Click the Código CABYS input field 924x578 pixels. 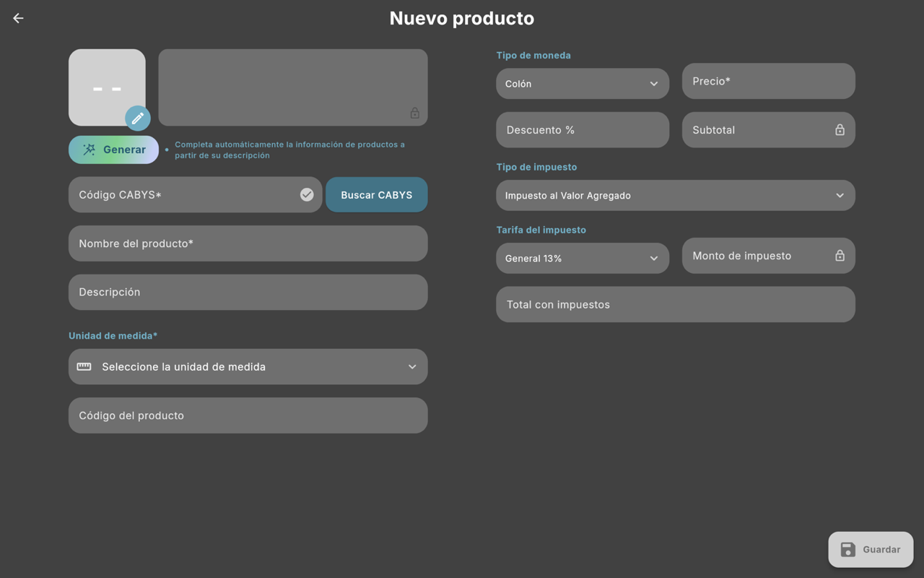pyautogui.click(x=195, y=195)
